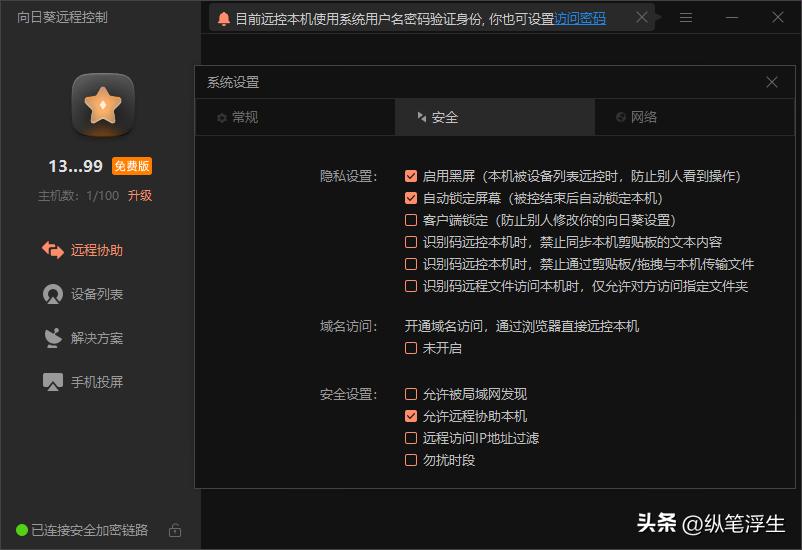802x550 pixels.
Task: Click the notification bell icon
Action: pyautogui.click(x=224, y=19)
